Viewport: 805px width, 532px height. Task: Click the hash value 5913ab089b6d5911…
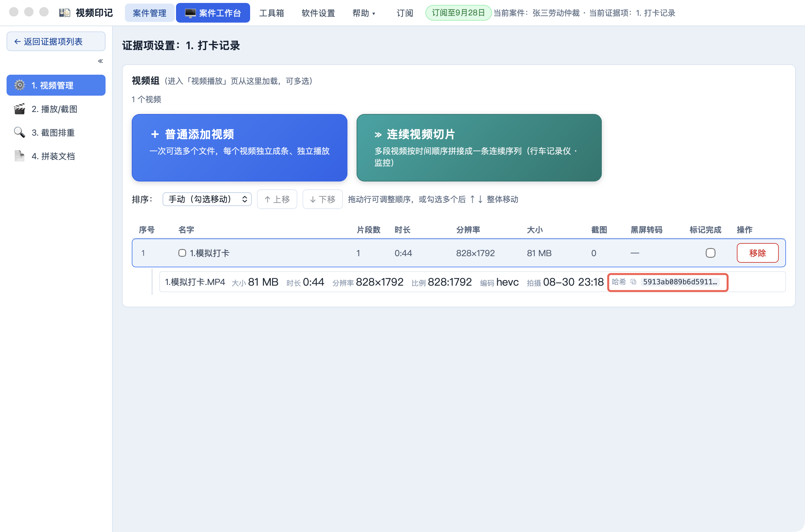point(680,282)
